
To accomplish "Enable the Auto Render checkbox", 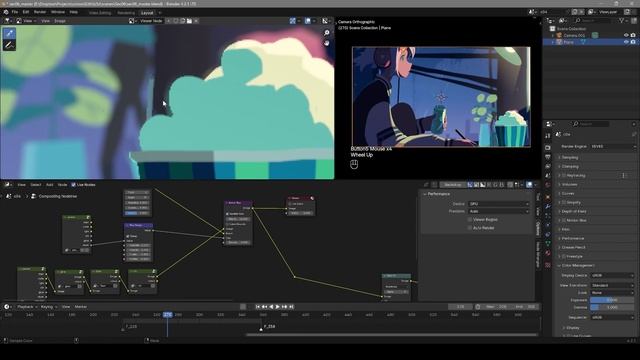I will point(470,228).
